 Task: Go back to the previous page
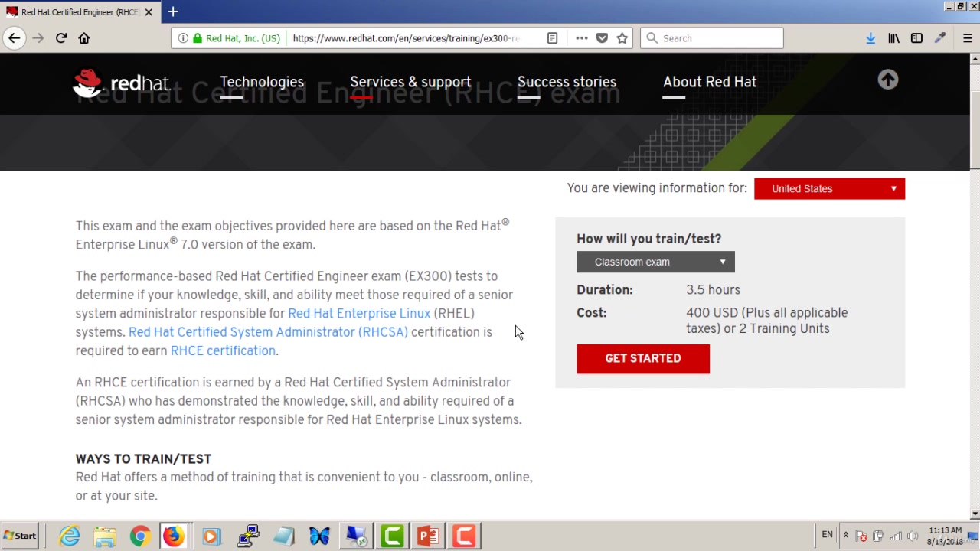[x=14, y=38]
